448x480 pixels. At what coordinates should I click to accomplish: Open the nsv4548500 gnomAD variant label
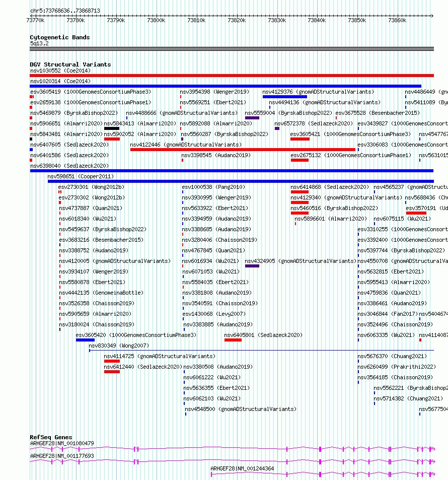click(x=241, y=409)
